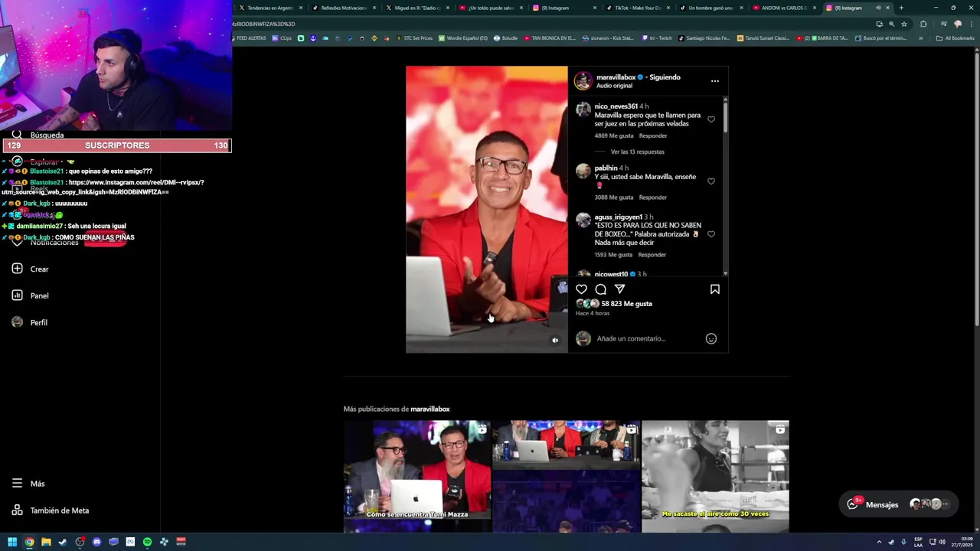
Task: Mute the active Instagram tab audio
Action: pos(878,8)
